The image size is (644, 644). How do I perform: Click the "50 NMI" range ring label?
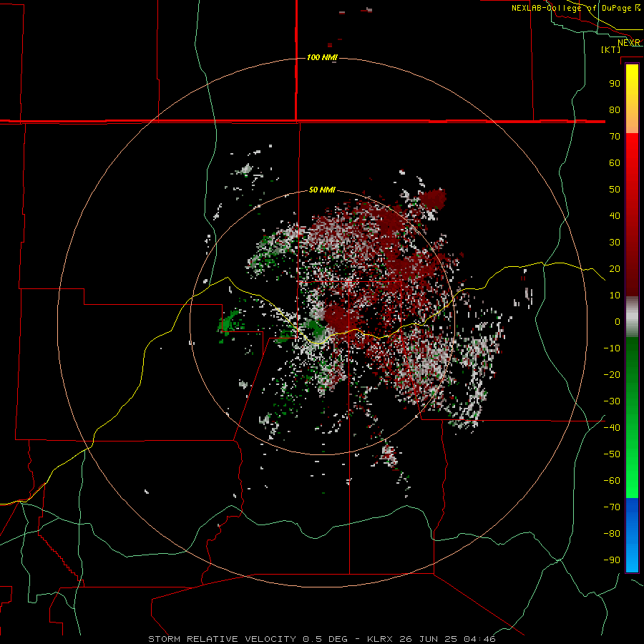pyautogui.click(x=322, y=190)
